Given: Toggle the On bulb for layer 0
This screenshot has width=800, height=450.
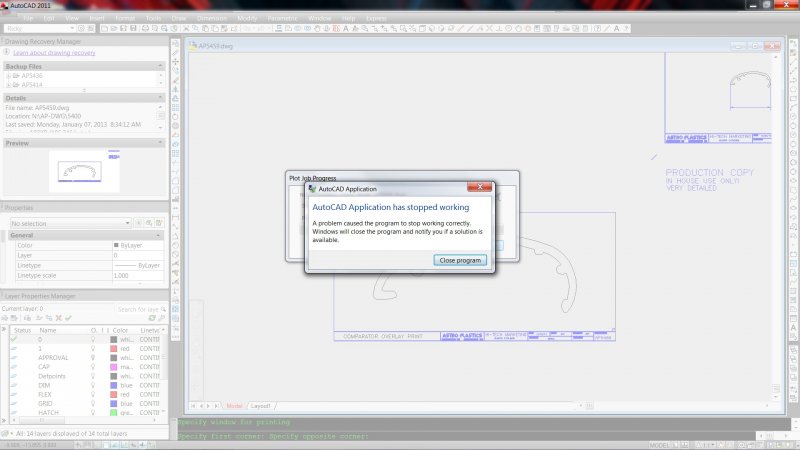Looking at the screenshot, I should [x=93, y=340].
